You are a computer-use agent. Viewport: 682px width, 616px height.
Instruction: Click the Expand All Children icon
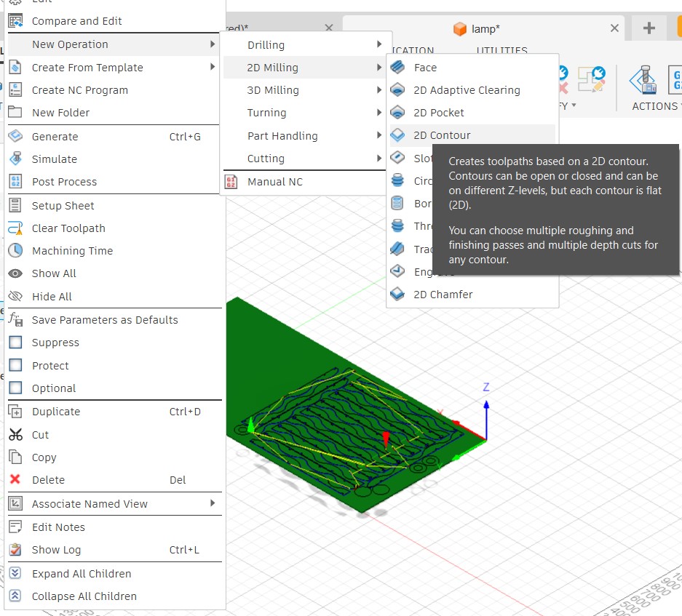(x=15, y=573)
